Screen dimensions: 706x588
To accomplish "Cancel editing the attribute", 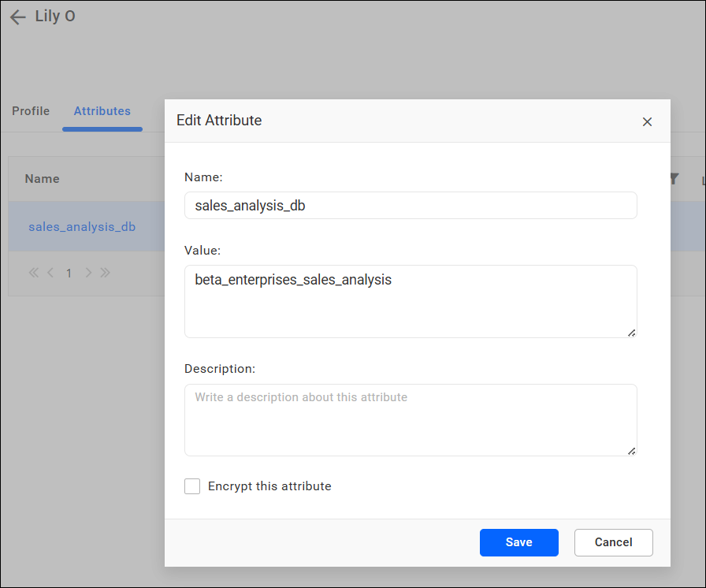I will click(x=613, y=542).
